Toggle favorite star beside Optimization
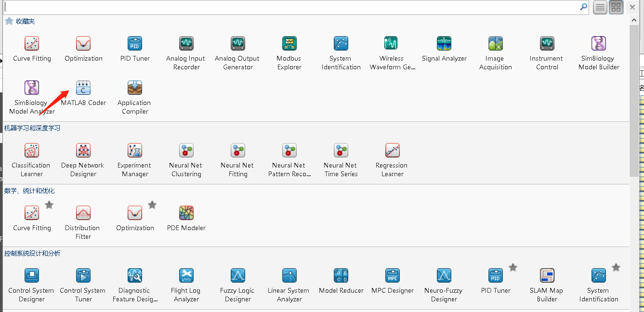 152,205
